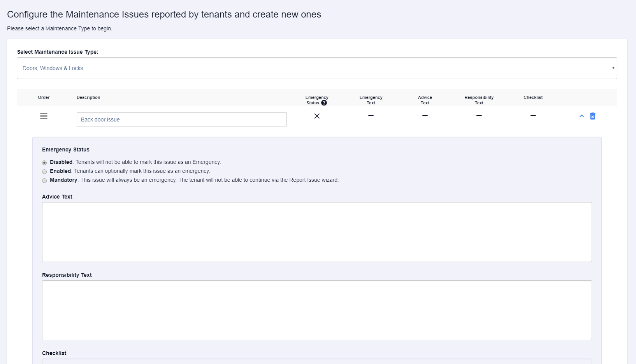Click the Checklist column header
This screenshot has width=636, height=364.
(533, 97)
